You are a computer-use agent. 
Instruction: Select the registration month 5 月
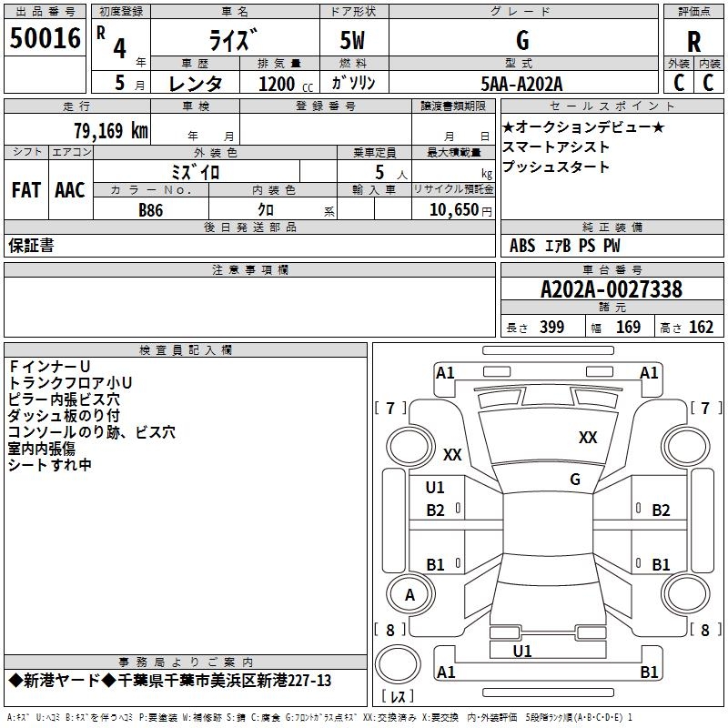[x=129, y=83]
